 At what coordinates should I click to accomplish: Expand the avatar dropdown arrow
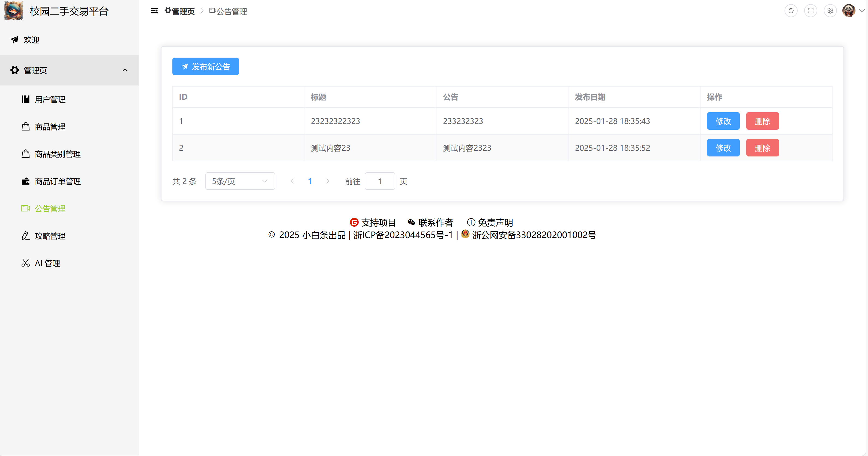click(862, 11)
